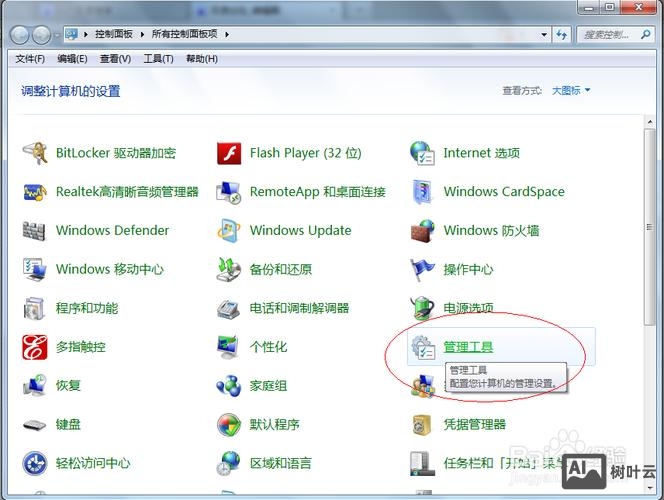The height and width of the screenshot is (500, 664).
Task: Open the Realtek高清晰音频管理器 icon
Action: (35, 192)
